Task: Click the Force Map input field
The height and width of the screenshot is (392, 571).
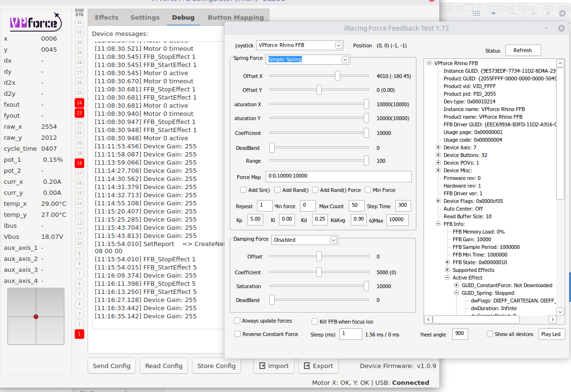Action: tap(339, 176)
